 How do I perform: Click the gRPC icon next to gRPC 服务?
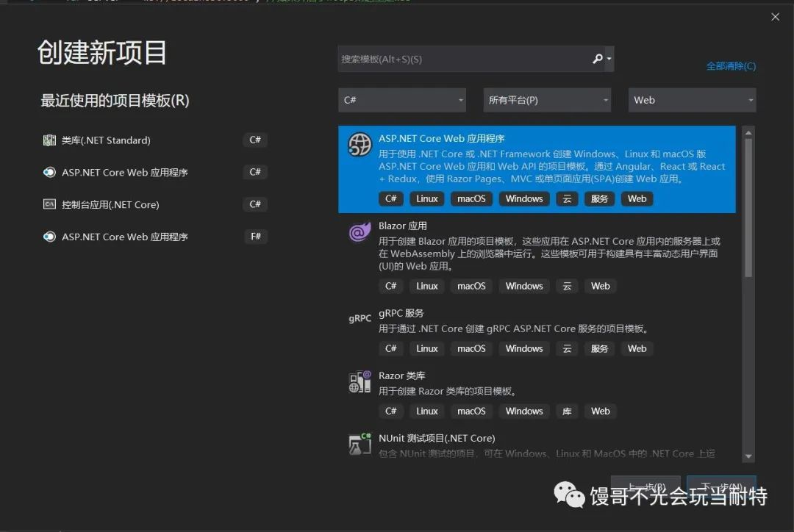[360, 318]
